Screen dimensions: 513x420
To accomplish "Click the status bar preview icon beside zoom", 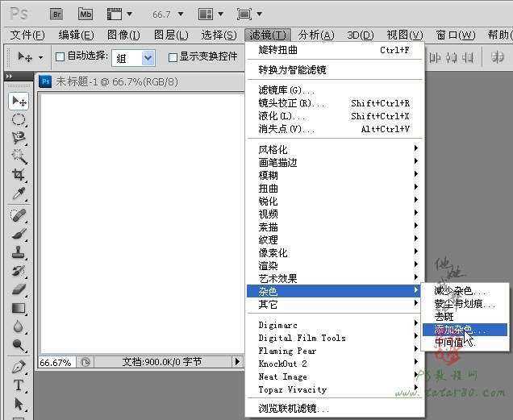I will 85,362.
